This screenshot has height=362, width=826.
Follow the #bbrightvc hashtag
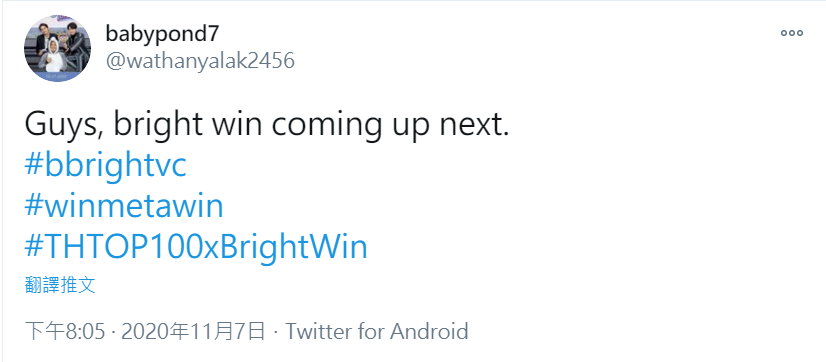(x=105, y=167)
